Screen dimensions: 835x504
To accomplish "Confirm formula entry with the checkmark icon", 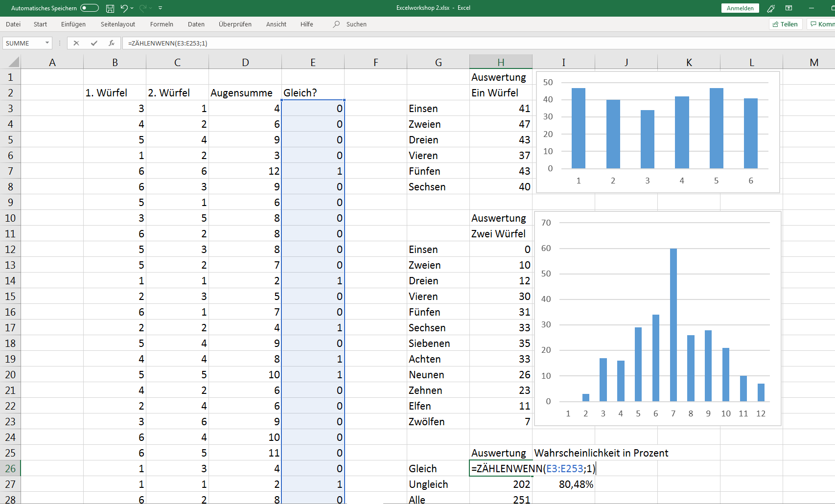I will click(94, 43).
